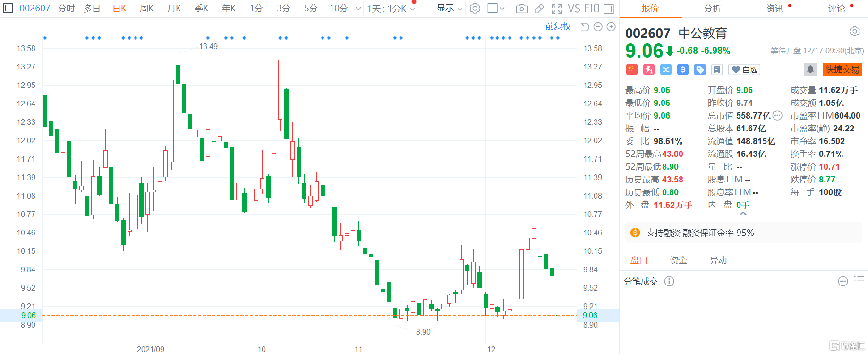868x354 pixels.
Task: Select 季K quarterly candlestick view
Action: [202, 9]
